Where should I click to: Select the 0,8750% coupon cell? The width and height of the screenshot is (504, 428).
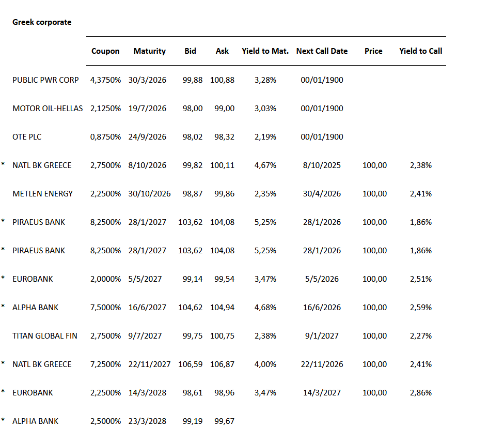click(106, 137)
